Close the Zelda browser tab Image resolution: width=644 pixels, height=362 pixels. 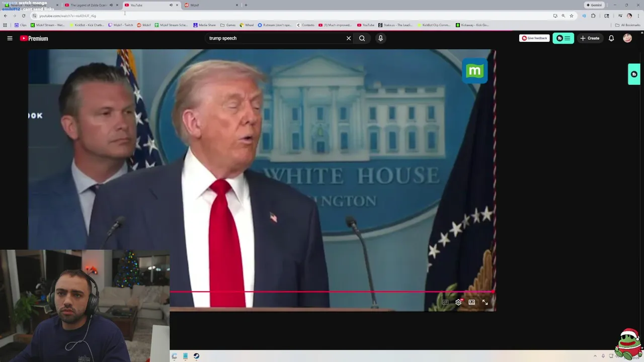point(117,5)
